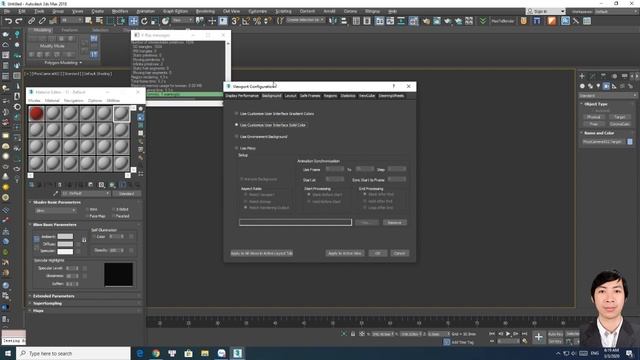Open the material name dropdown
This screenshot has height=360, width=640.
(x=85, y=193)
